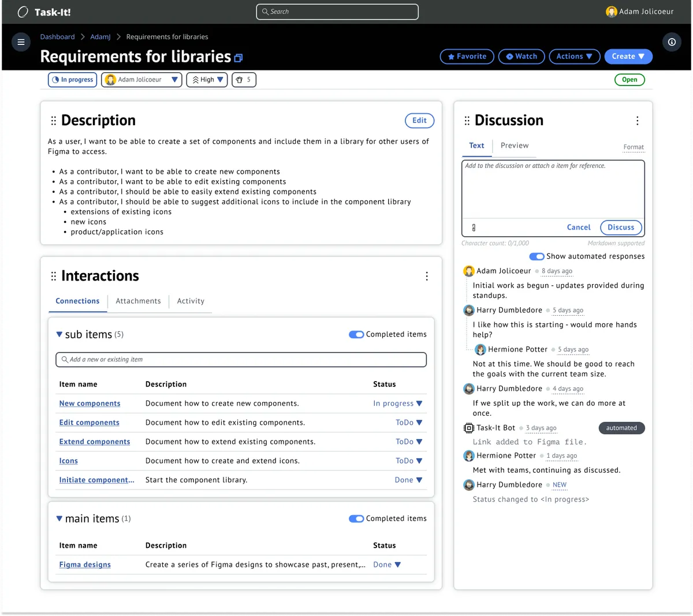This screenshot has height=616, width=693.
Task: Open the Interactions overflow kebab menu
Action: pyautogui.click(x=427, y=276)
